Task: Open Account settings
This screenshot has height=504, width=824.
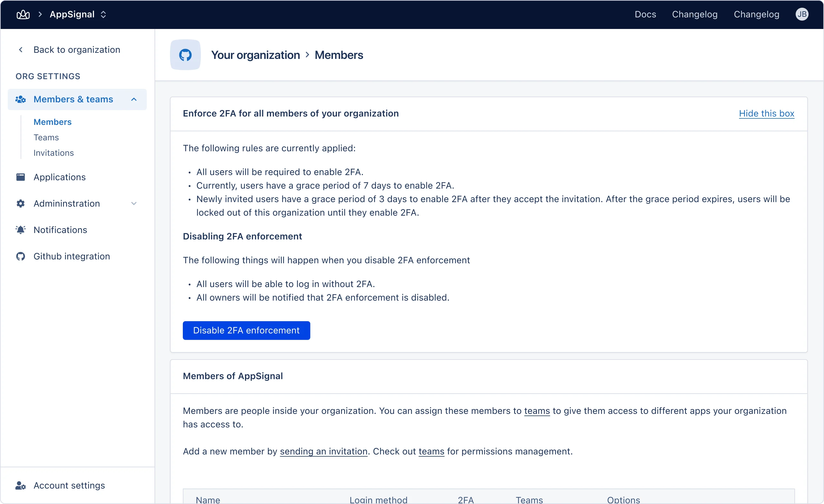Action: (69, 485)
